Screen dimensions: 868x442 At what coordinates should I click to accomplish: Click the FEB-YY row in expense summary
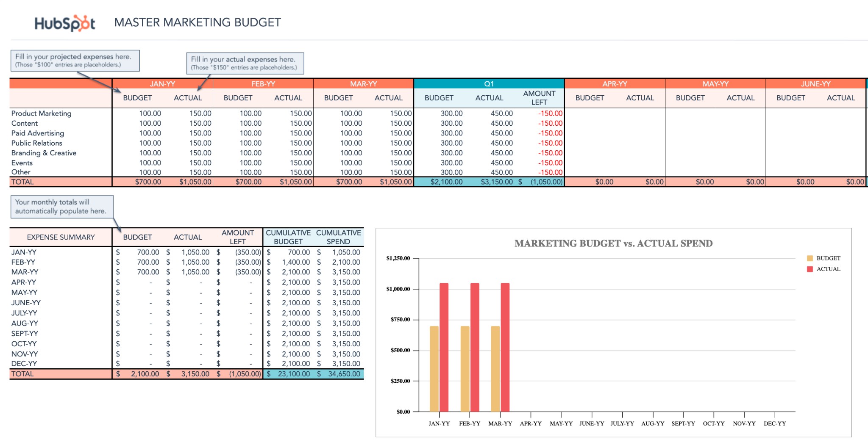[x=186, y=262]
